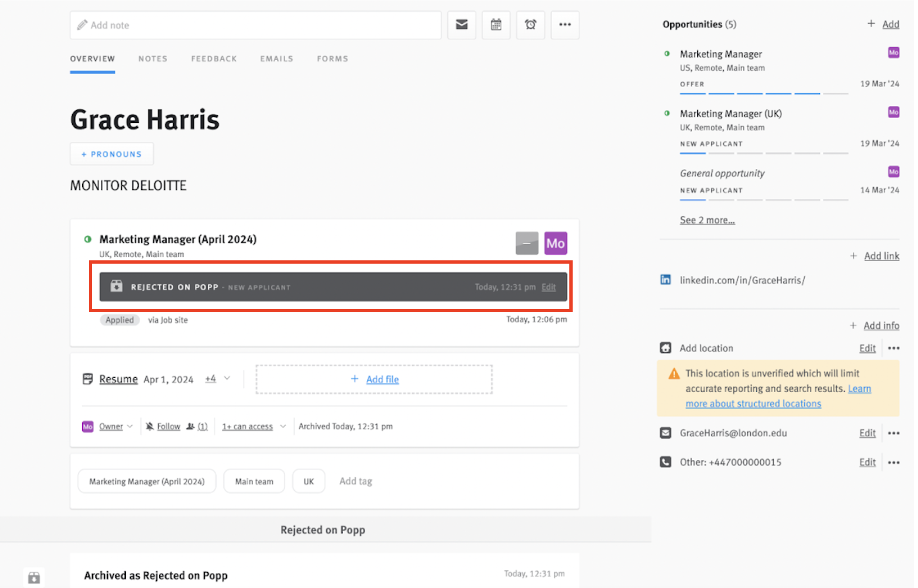918x588 pixels.
Task: Click the followers people icon near Follow
Action: pyautogui.click(x=191, y=426)
